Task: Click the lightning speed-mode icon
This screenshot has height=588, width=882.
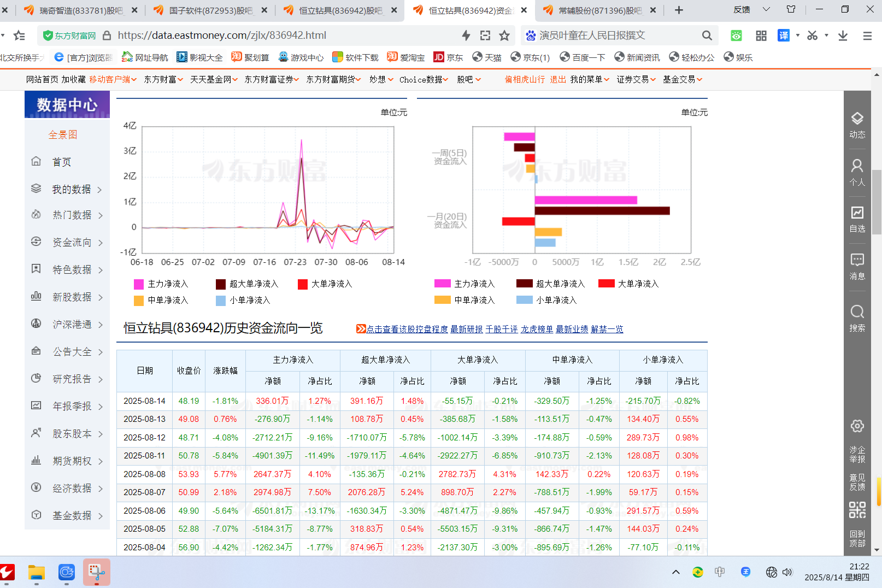Action: tap(466, 36)
